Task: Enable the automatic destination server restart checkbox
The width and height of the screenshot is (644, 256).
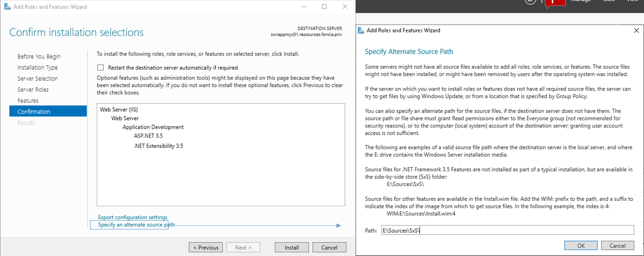Action: tap(100, 67)
